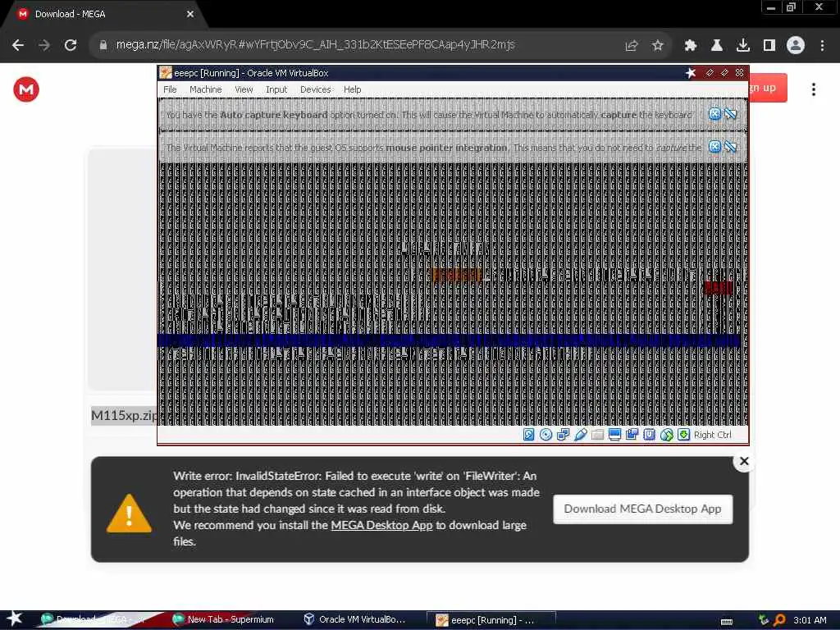Go forward in the browser

tap(44, 45)
